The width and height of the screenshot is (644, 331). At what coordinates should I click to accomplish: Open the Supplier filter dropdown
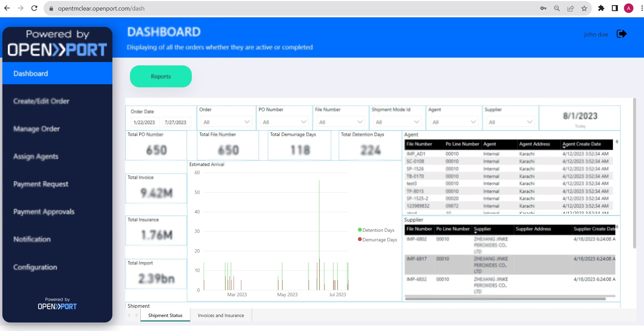tap(510, 122)
